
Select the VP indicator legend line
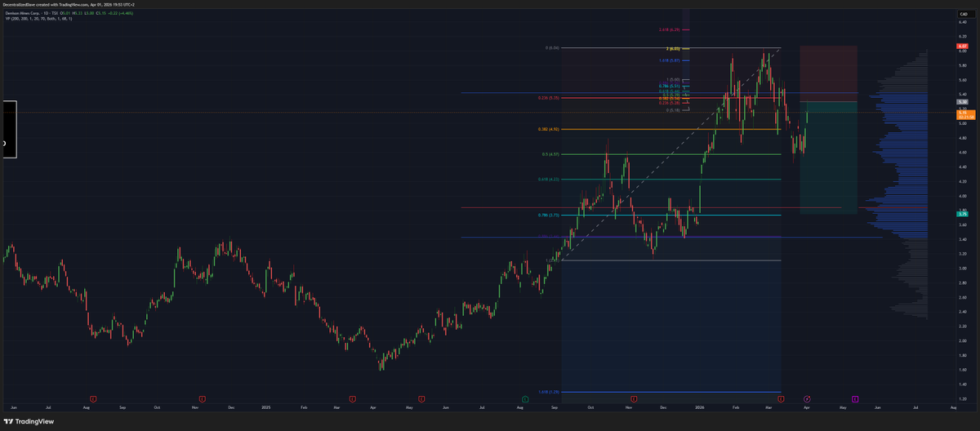click(38, 19)
